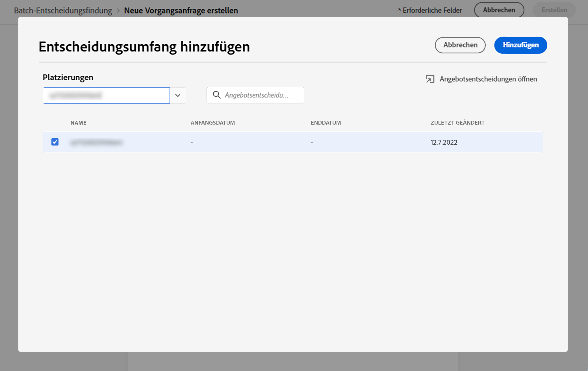588x371 pixels.
Task: Sort by the ANFANGSDATUM column header
Action: 212,123
